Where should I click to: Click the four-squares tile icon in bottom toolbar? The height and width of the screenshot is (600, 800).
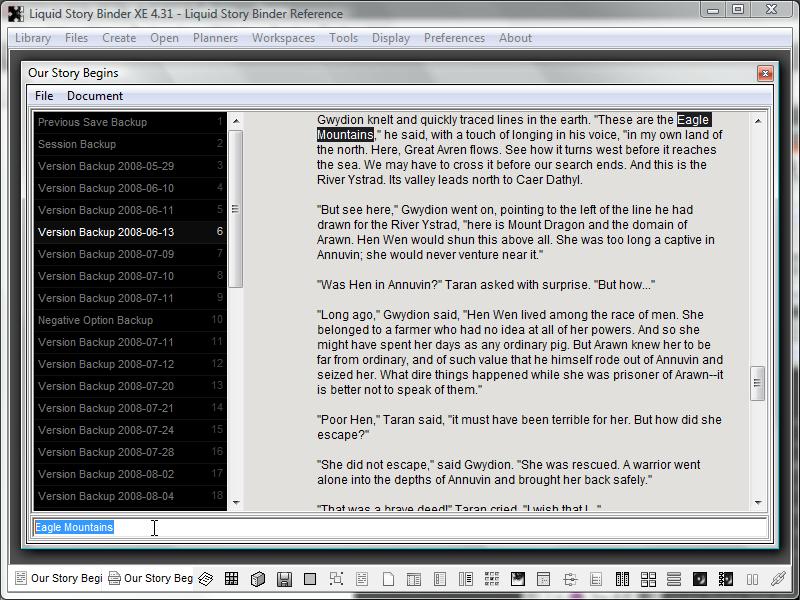[647, 579]
